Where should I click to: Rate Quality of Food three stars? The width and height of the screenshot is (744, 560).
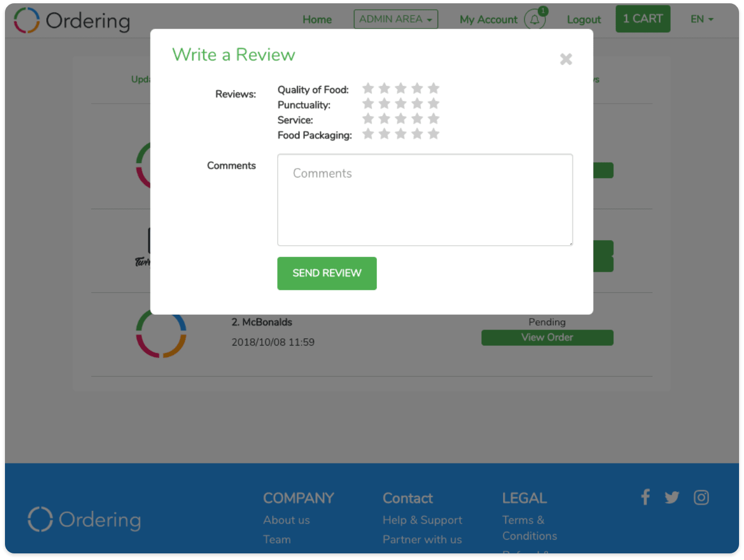point(401,88)
